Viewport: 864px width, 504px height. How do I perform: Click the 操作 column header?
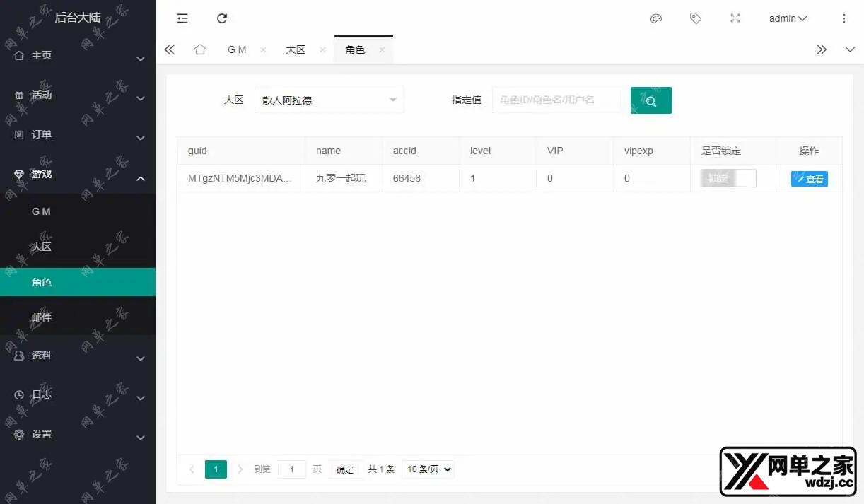tap(809, 151)
